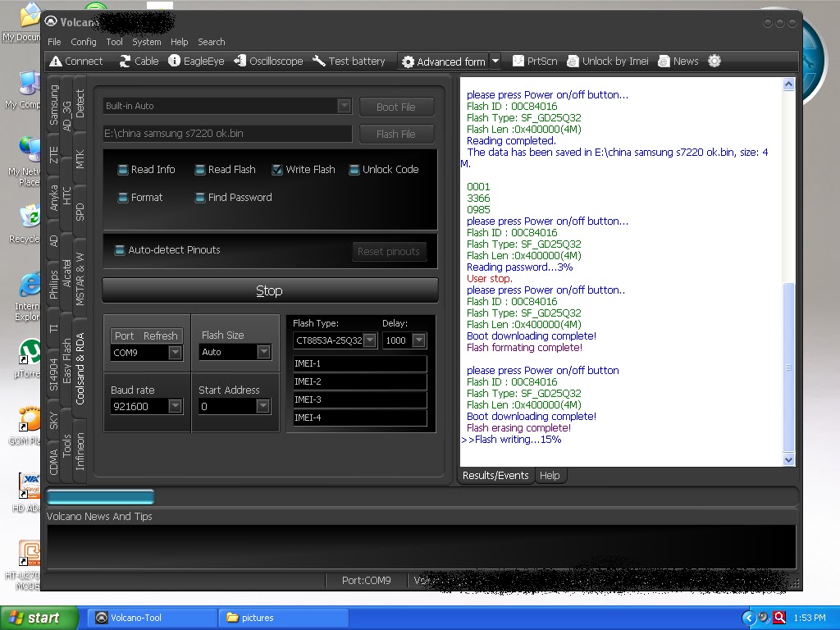Image resolution: width=840 pixels, height=630 pixels.
Task: Click Port Refresh button
Action: point(146,336)
